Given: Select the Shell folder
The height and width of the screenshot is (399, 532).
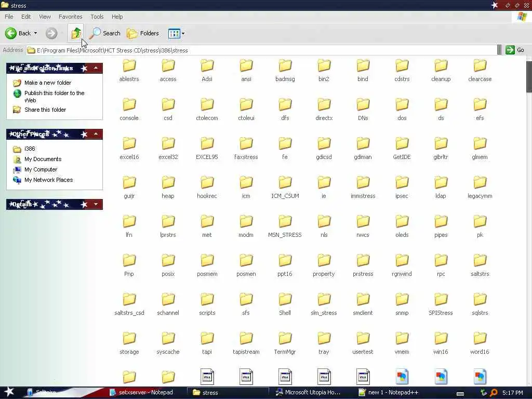Looking at the screenshot, I should [285, 305].
